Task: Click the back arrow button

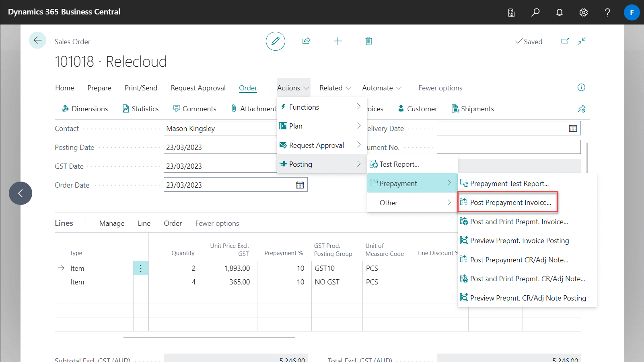Action: 38,40
